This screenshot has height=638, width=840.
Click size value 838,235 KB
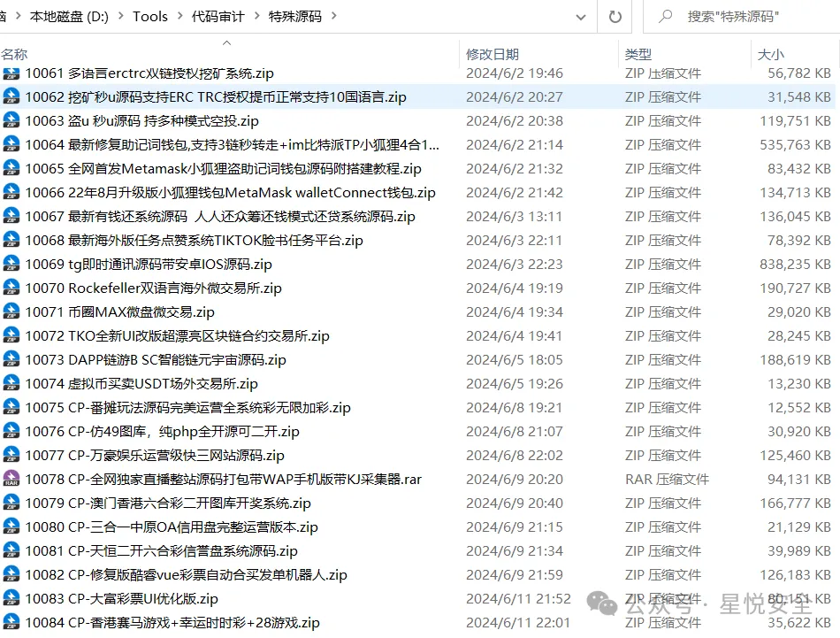coord(795,265)
